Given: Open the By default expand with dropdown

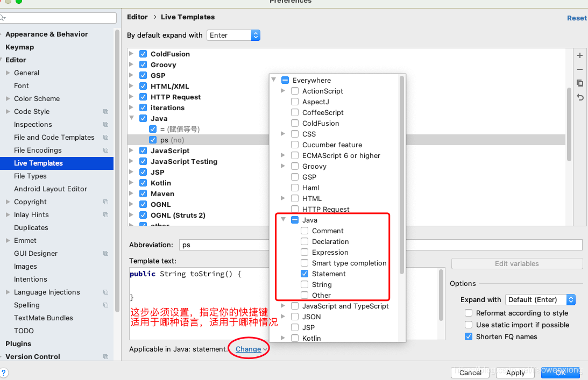Looking at the screenshot, I should tap(233, 35).
